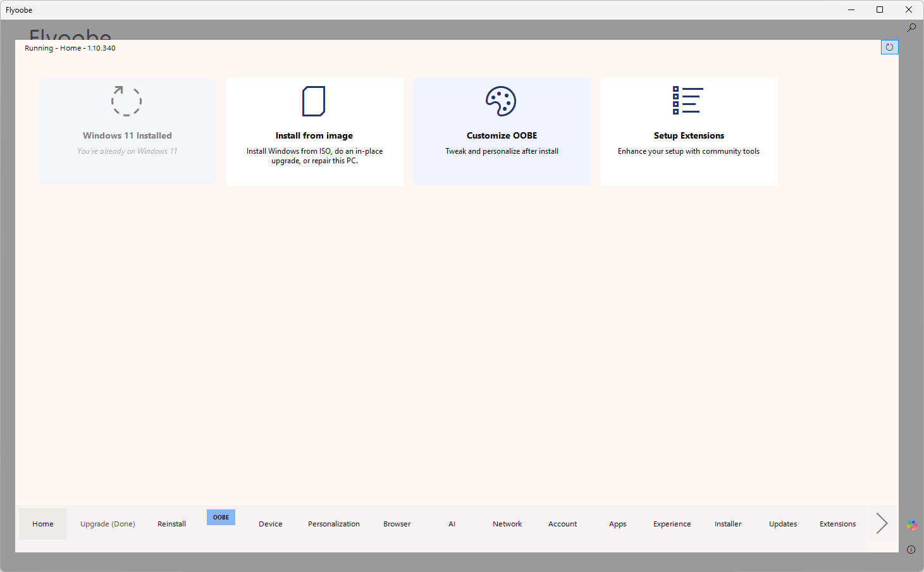Viewport: 924px width, 572px height.
Task: Open the Device tab
Action: tap(271, 524)
